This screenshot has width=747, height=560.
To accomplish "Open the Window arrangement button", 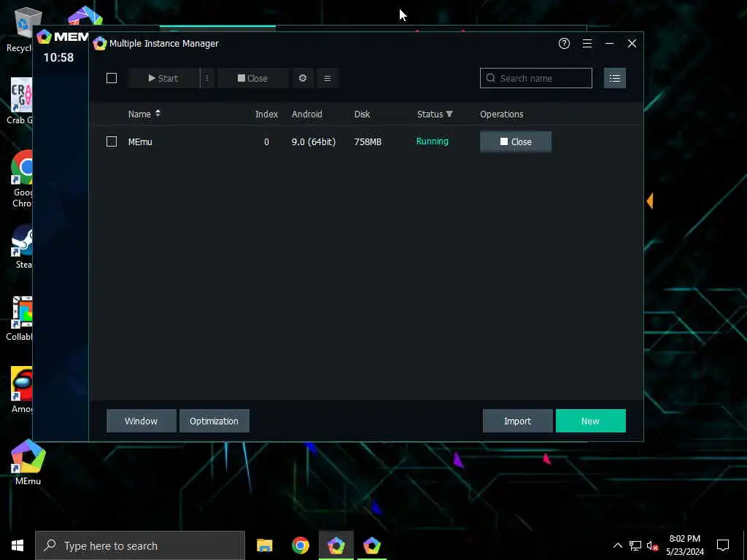I will pyautogui.click(x=141, y=421).
